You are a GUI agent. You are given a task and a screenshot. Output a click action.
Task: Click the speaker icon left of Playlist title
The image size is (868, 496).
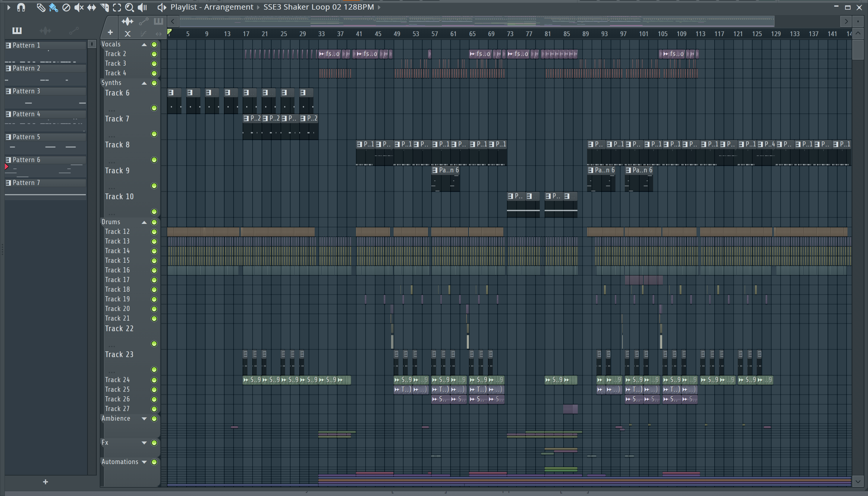tap(162, 7)
